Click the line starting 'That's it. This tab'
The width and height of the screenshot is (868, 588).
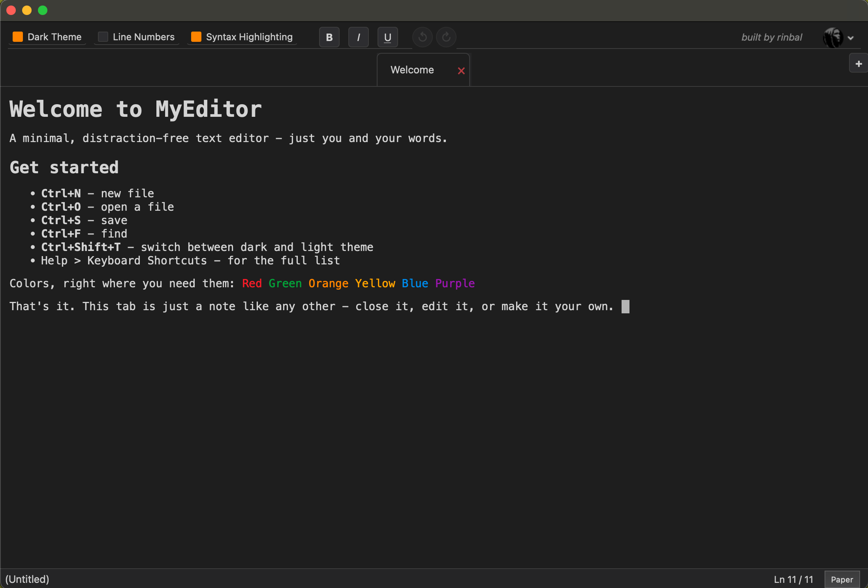tap(311, 306)
